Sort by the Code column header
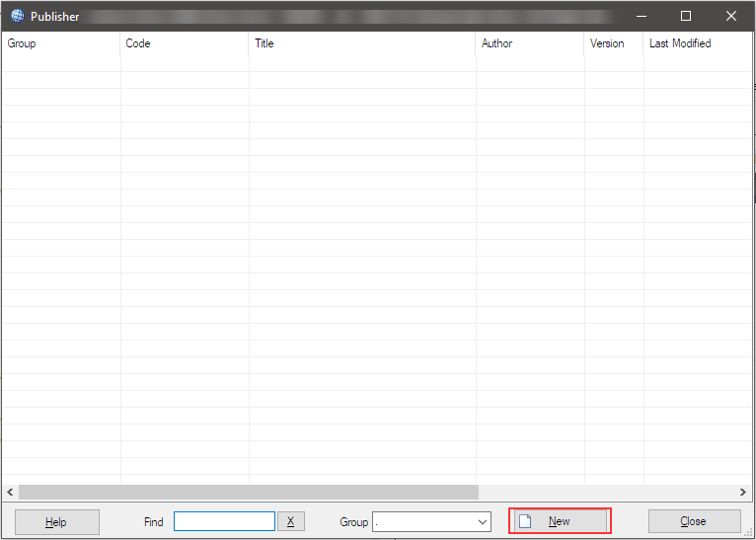 click(185, 43)
